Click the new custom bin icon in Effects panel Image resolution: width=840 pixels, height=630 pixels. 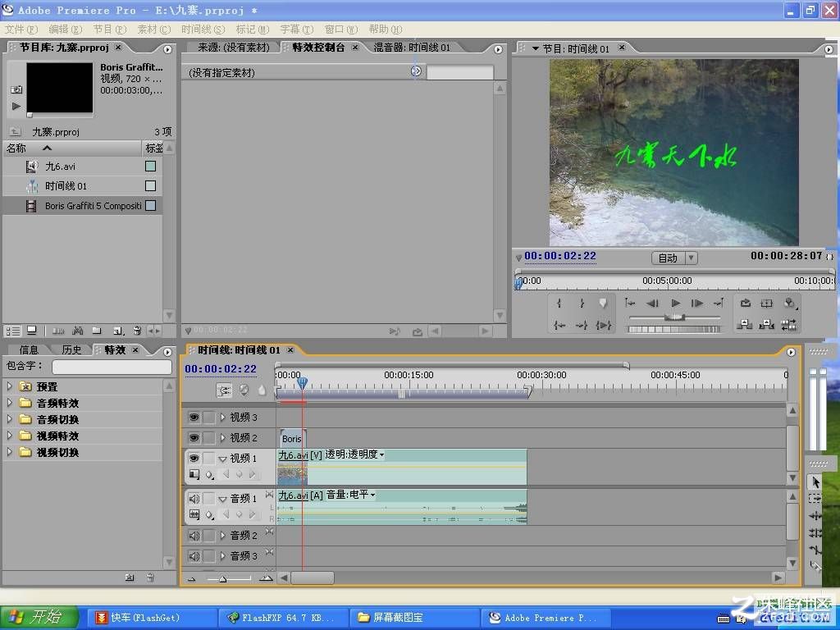130,577
